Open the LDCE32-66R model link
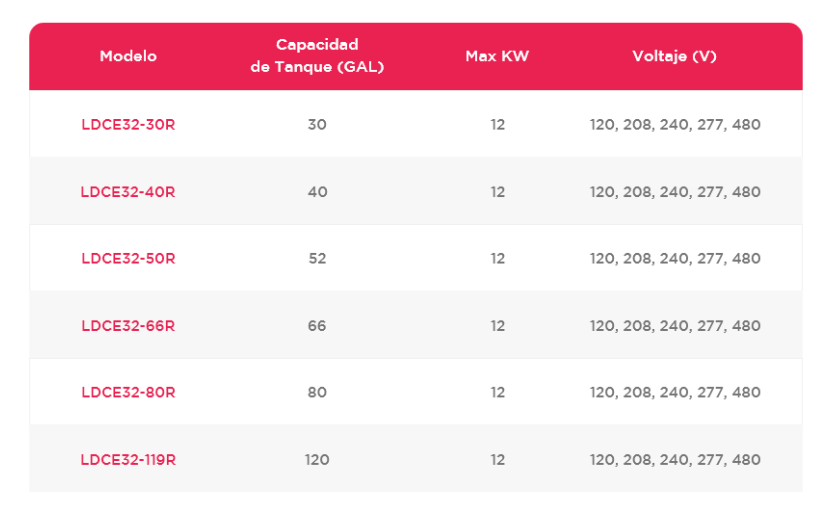The height and width of the screenshot is (522, 838). click(128, 326)
